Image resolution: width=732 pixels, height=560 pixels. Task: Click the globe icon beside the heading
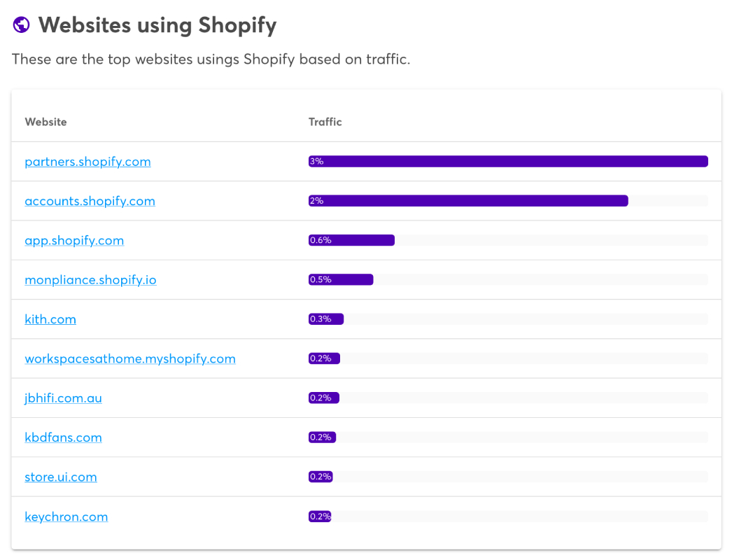pyautogui.click(x=21, y=24)
